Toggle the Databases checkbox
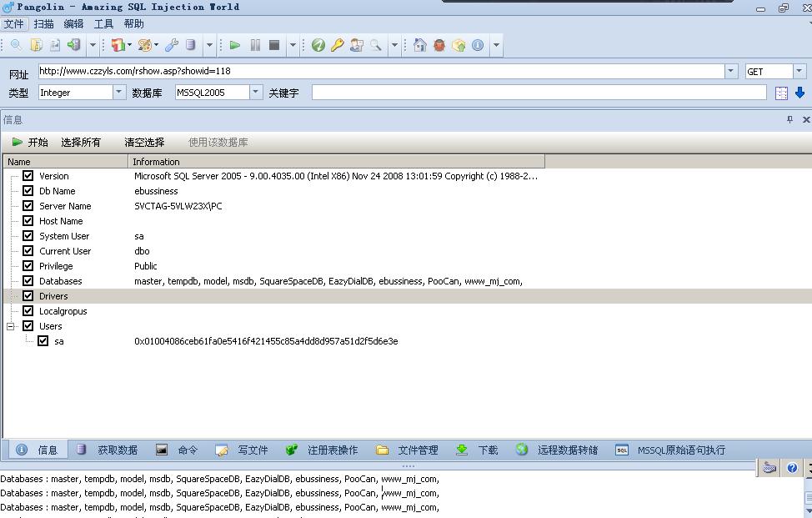The image size is (812, 518). click(28, 281)
